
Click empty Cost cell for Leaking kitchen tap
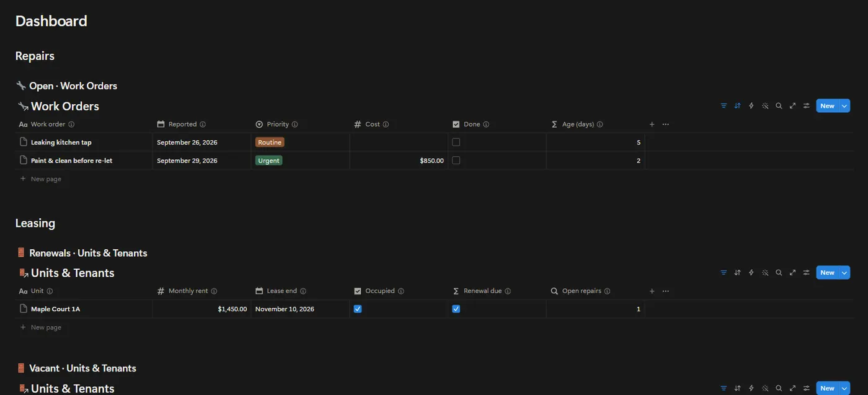coord(399,143)
